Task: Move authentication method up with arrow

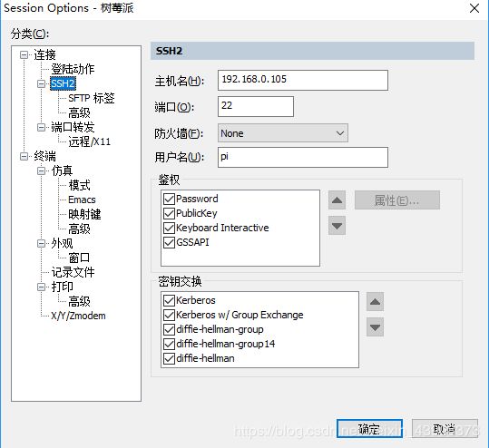Action: pyautogui.click(x=337, y=200)
